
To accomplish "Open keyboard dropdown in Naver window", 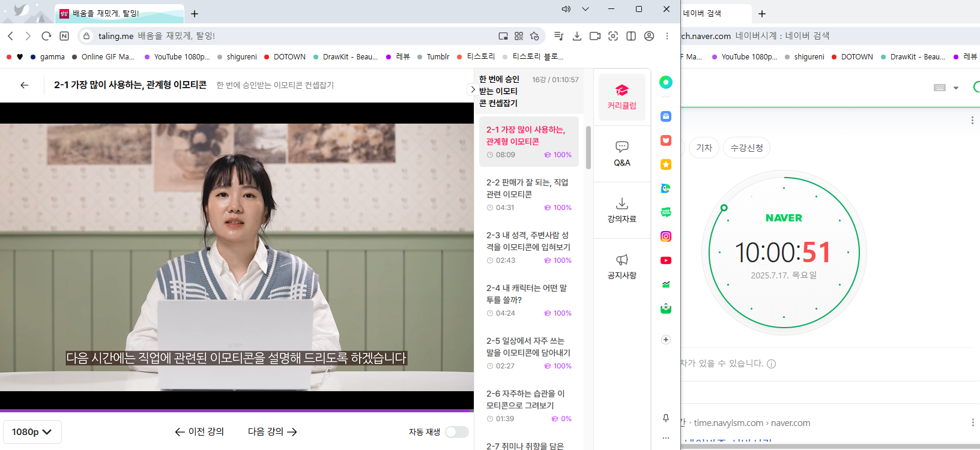I will point(956,88).
